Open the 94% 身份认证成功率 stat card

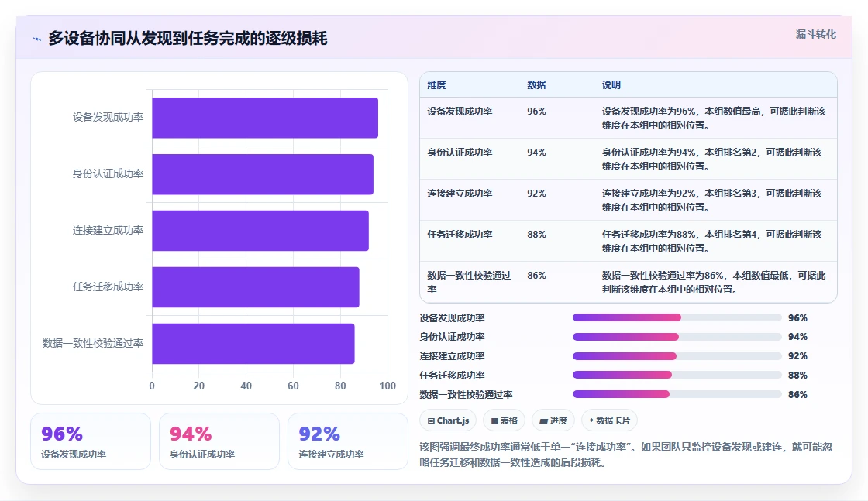[x=219, y=442]
